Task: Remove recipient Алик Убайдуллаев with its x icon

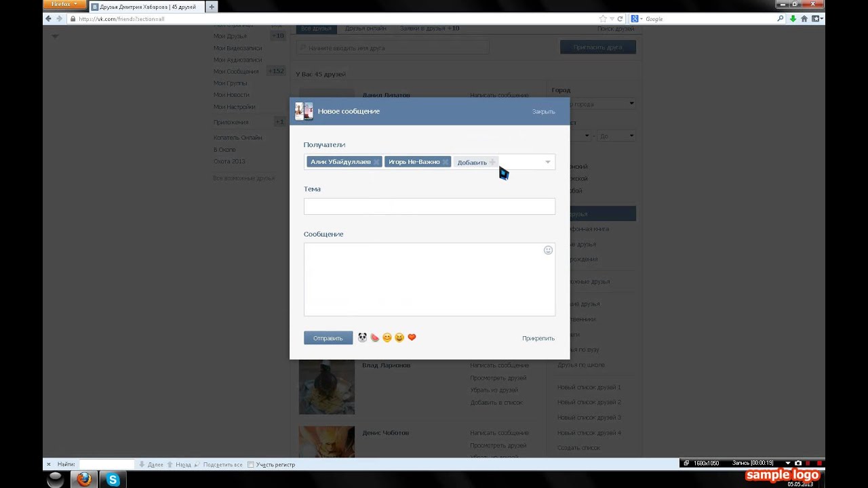Action: (376, 162)
